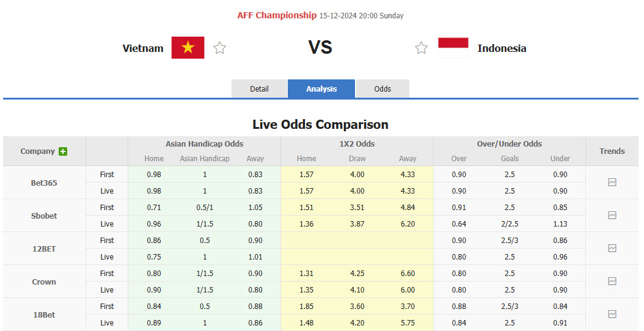The width and height of the screenshot is (644, 331).
Task: Open the Vietnam team name link
Action: click(x=143, y=48)
